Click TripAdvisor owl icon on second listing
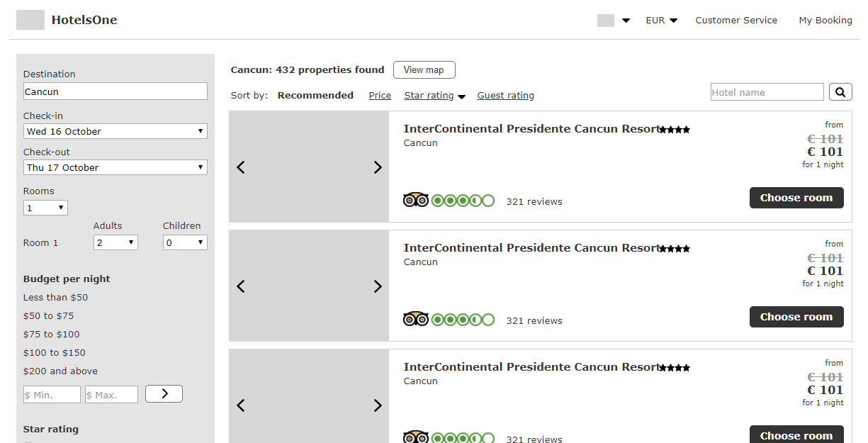 416,320
